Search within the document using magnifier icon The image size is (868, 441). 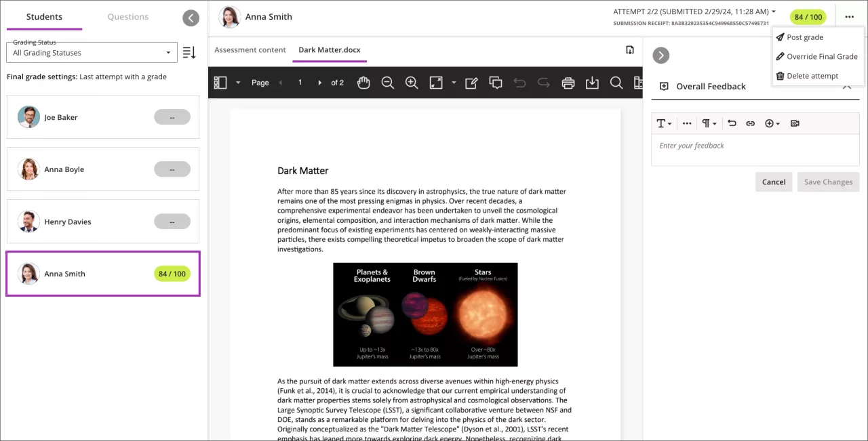616,83
